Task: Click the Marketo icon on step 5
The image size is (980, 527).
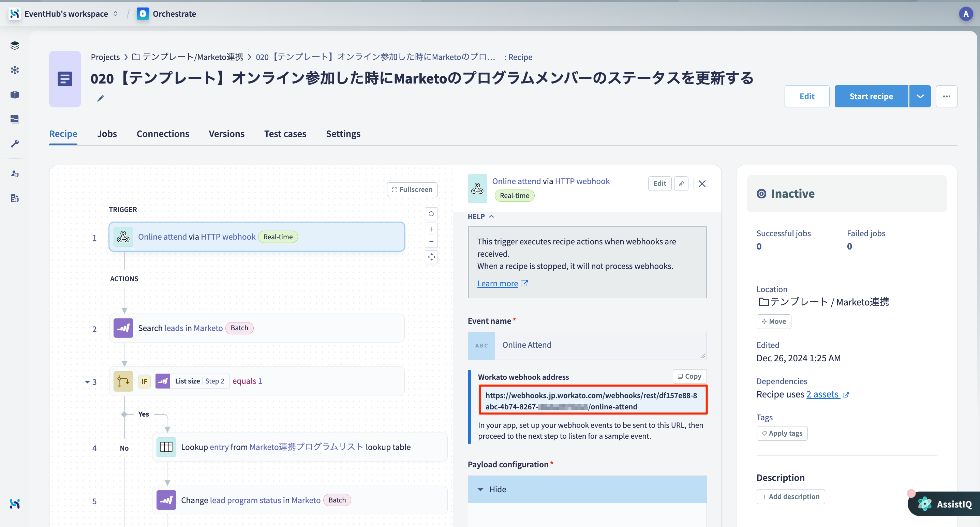Action: pos(166,500)
